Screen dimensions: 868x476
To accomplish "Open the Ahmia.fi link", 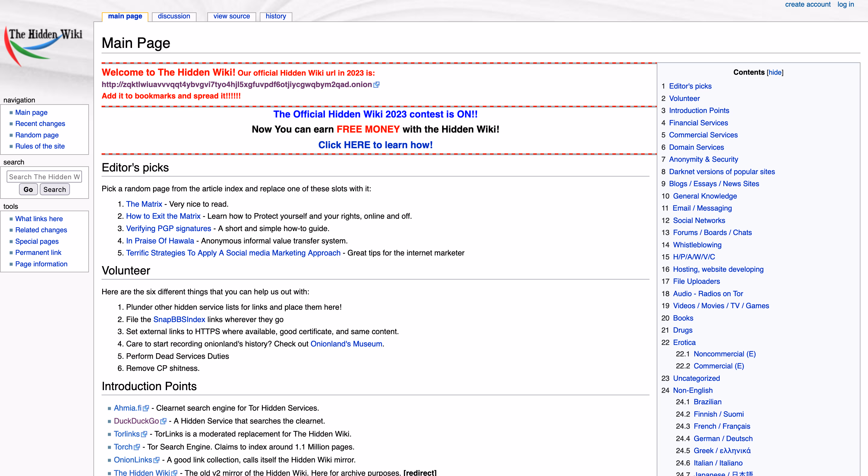I will pyautogui.click(x=128, y=408).
